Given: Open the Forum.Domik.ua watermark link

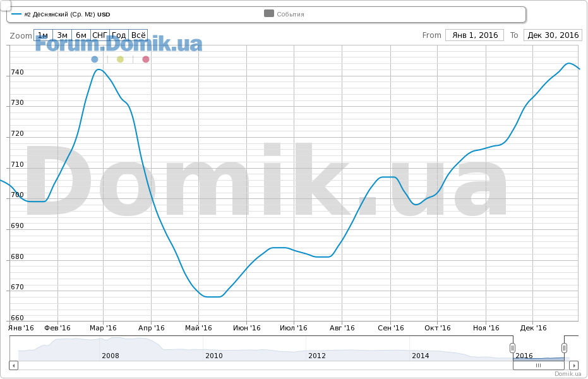Looking at the screenshot, I should [119, 45].
